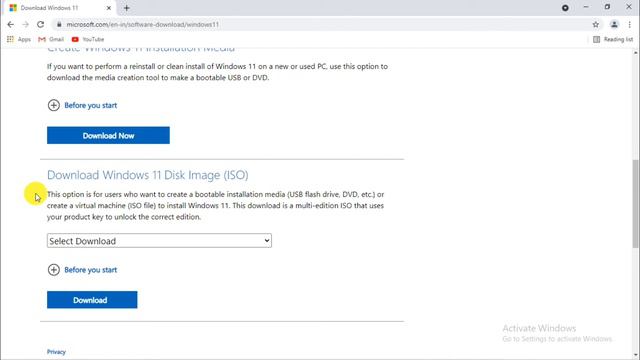Screen dimensions: 640x360
Task: Close the Download Windows 11 tab
Action: (109, 8)
